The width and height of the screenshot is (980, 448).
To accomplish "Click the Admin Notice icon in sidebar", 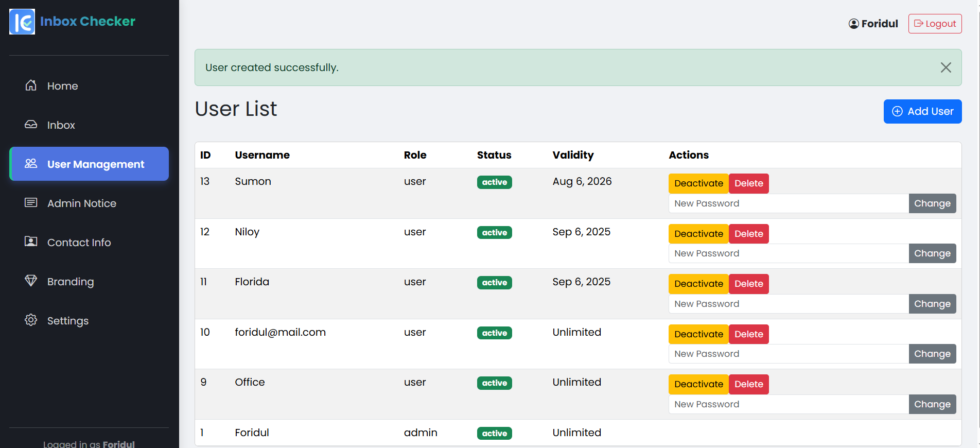I will (31, 203).
